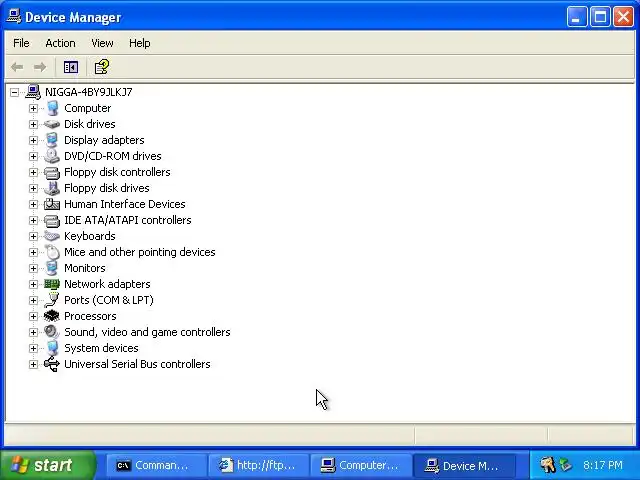Expand the System devices category
Screen dimensions: 640x480
pos(33,348)
